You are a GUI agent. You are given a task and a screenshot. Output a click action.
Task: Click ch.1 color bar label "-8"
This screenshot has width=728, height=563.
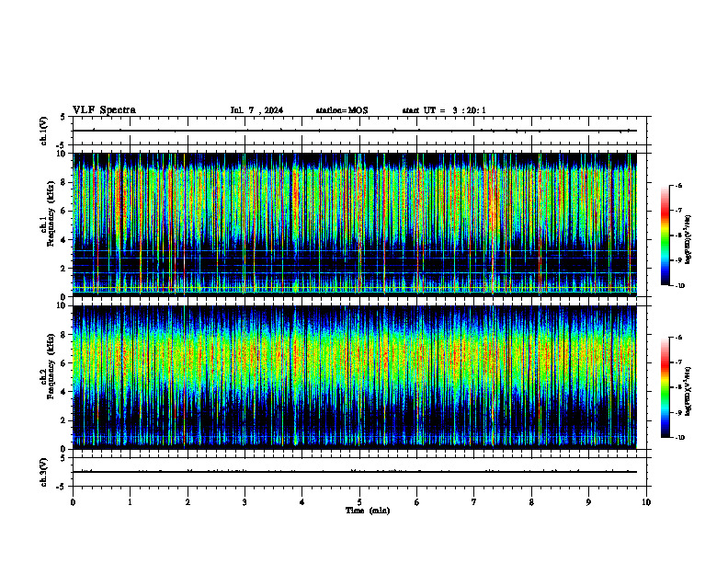pos(678,236)
